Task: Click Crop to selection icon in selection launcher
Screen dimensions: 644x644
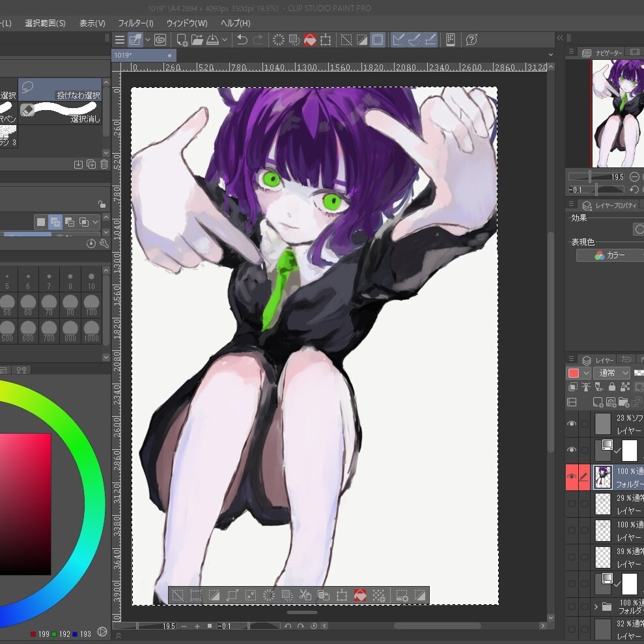Action: point(196,595)
